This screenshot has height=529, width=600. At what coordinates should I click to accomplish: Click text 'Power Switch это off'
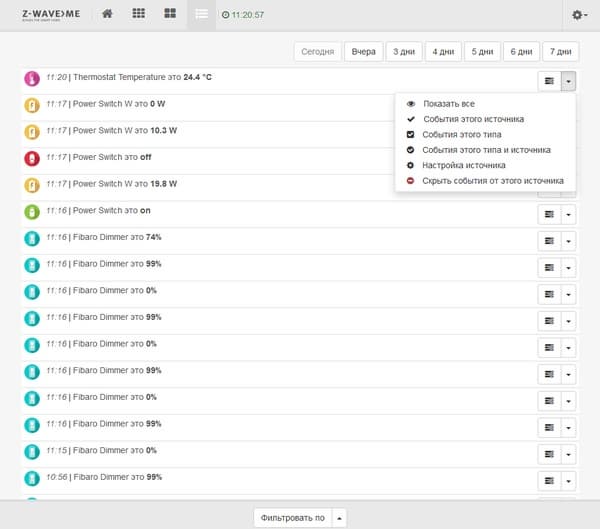click(x=112, y=157)
